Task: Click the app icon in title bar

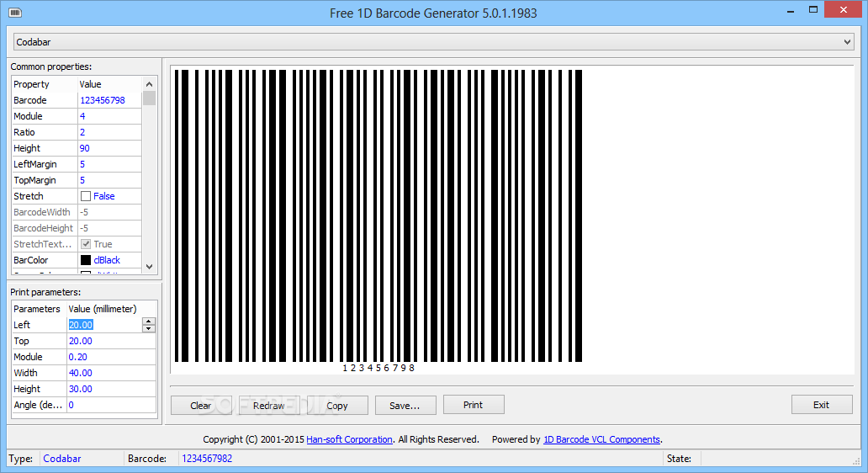Action: pyautogui.click(x=15, y=13)
